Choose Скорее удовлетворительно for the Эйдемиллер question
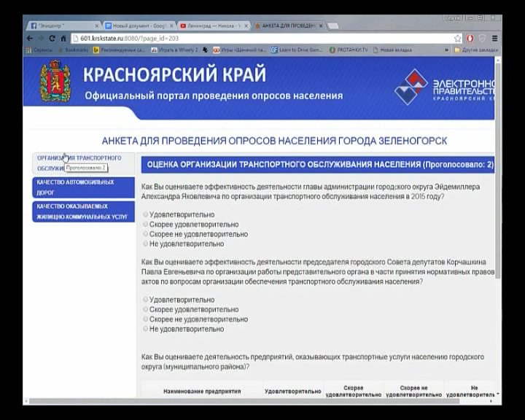Image resolution: width=525 pixels, height=420 pixels. coord(145,224)
